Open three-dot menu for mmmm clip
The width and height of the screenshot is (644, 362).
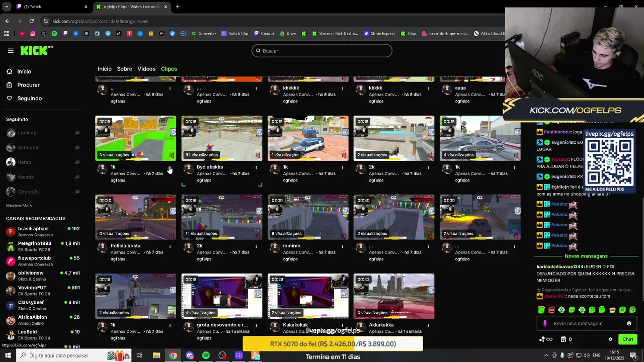coord(342,246)
